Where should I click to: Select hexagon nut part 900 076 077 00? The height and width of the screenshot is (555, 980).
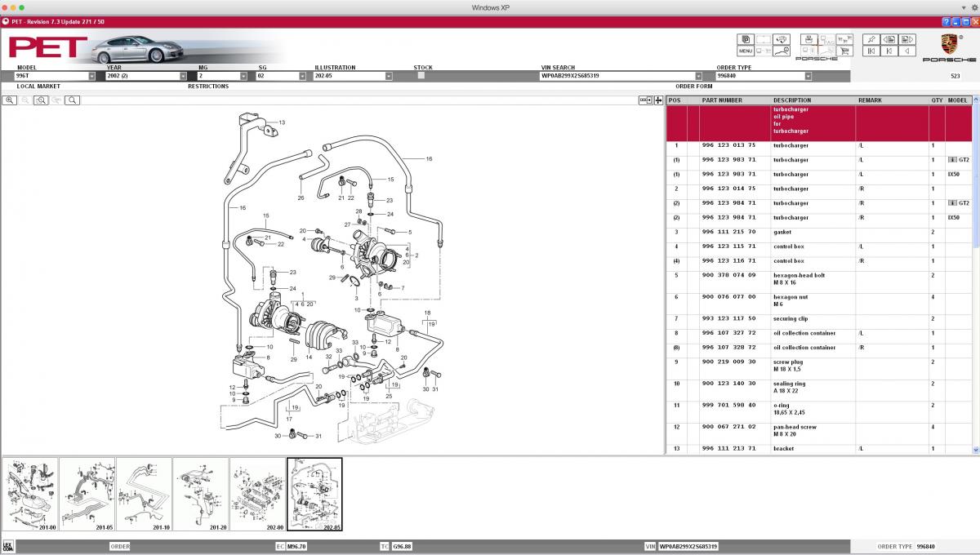click(728, 297)
